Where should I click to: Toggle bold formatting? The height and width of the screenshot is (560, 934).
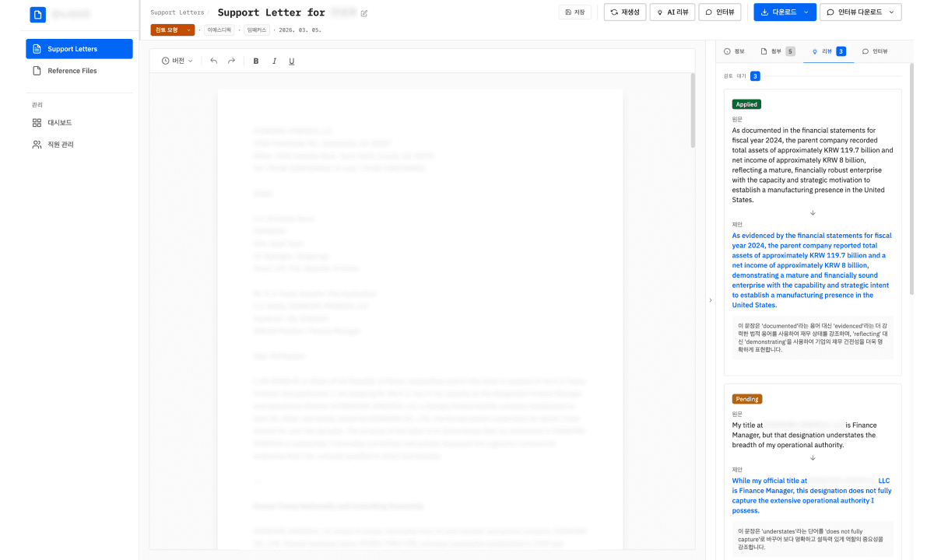[256, 61]
